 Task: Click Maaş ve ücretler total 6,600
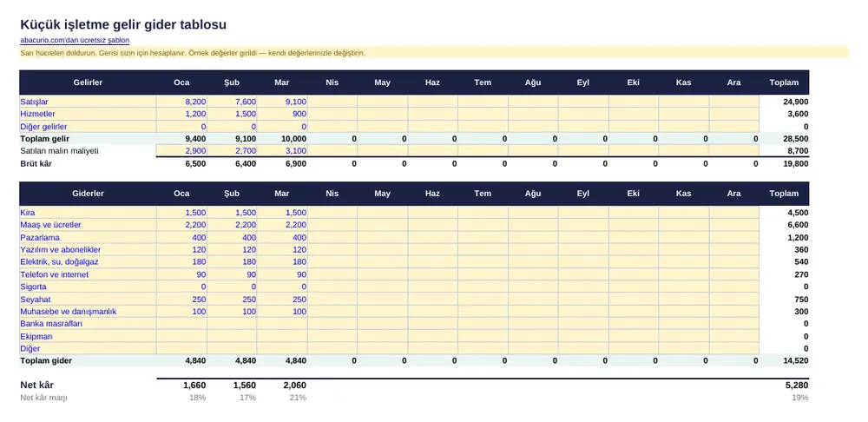point(799,225)
